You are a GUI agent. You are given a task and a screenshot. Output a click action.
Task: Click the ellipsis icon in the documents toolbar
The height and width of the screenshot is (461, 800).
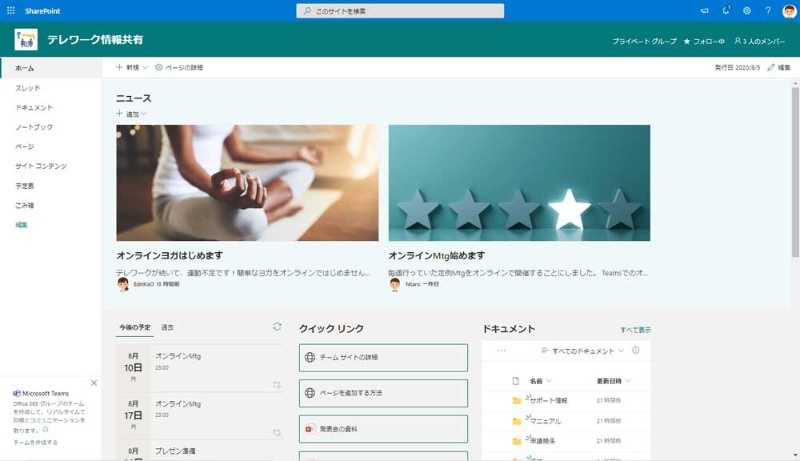point(502,351)
